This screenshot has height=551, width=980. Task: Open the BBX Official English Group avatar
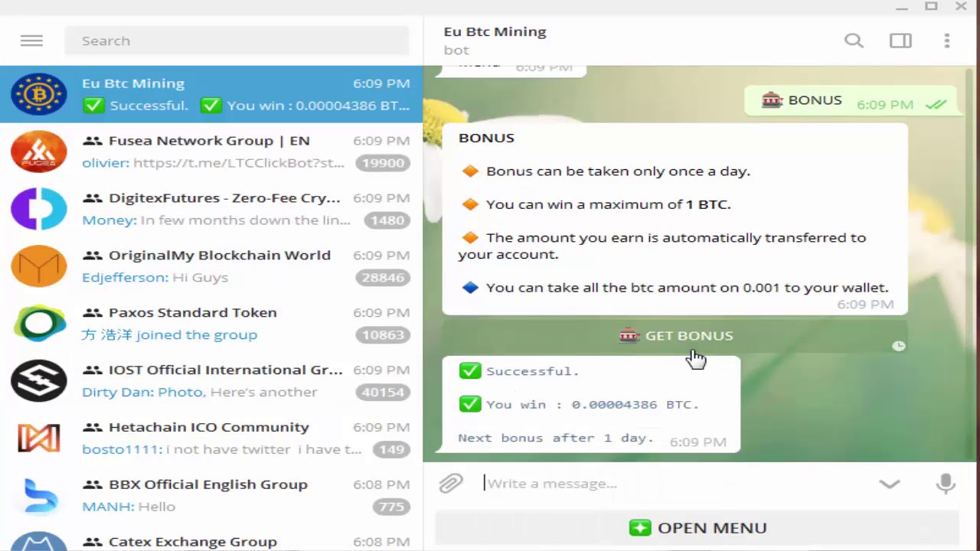pos(39,496)
